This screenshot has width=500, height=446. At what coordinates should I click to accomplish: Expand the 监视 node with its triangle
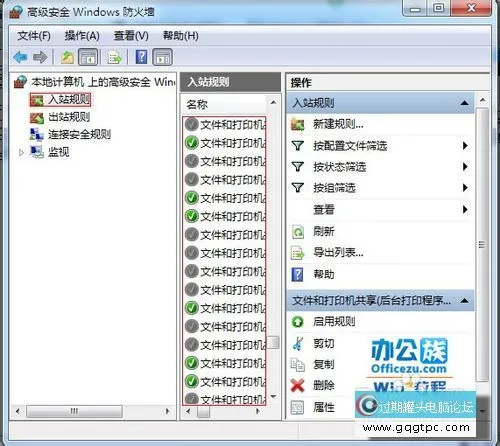(x=21, y=153)
